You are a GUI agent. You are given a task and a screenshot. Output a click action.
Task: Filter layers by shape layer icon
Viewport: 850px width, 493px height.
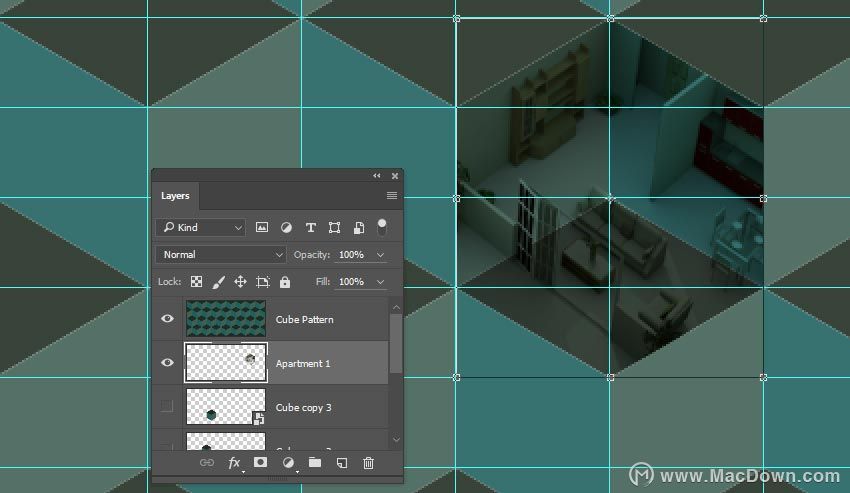point(334,228)
